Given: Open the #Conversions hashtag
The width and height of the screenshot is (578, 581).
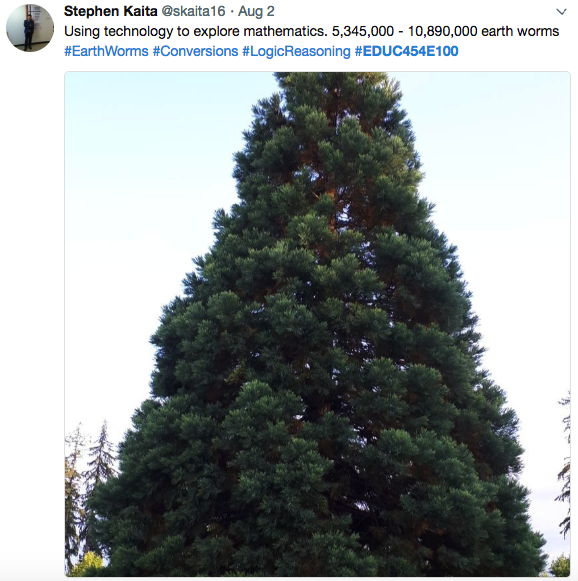Looking at the screenshot, I should pyautogui.click(x=195, y=51).
